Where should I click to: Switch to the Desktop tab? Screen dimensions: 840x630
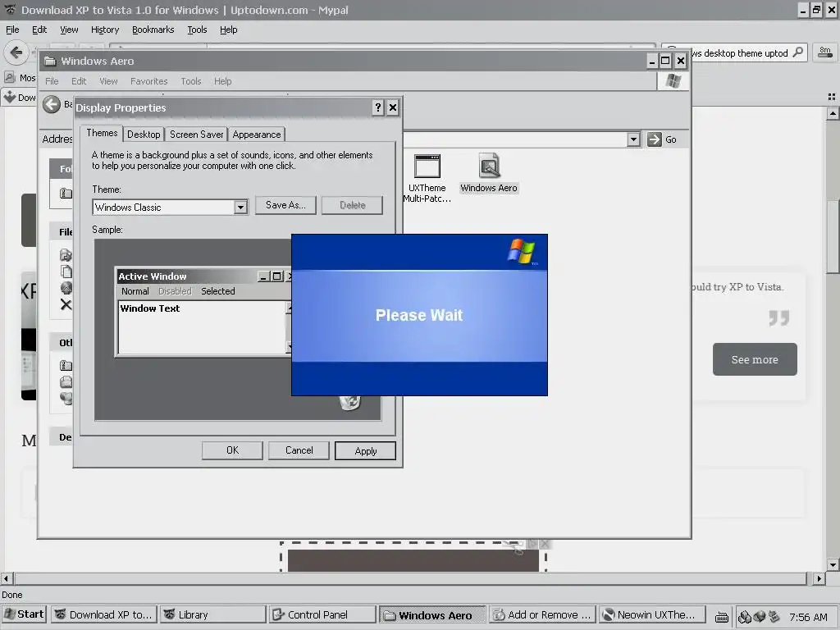point(144,135)
